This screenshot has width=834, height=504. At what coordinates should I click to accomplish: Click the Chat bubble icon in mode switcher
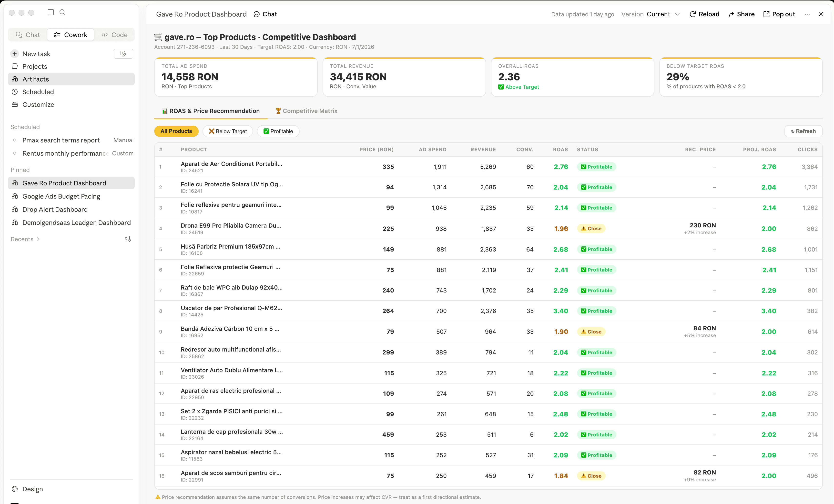[19, 35]
